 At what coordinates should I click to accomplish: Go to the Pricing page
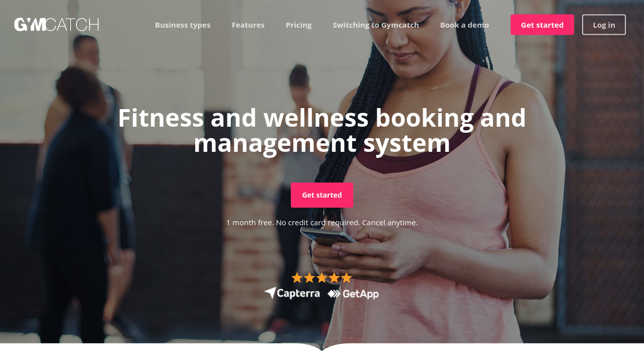coord(299,25)
